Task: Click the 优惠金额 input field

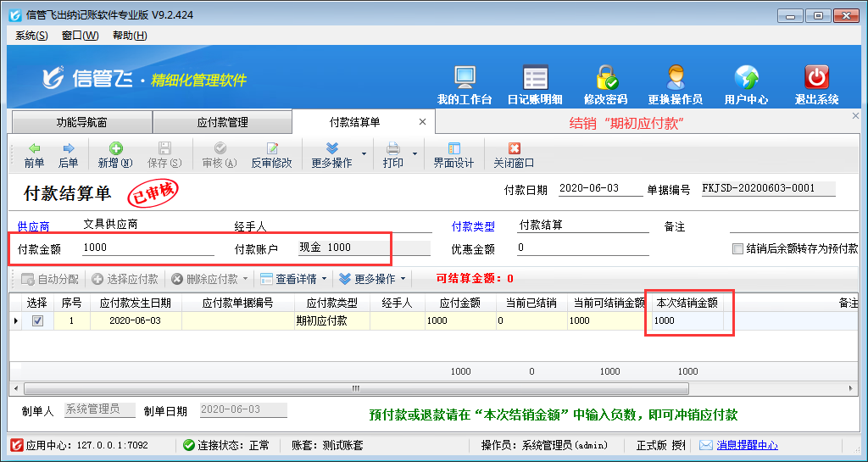Action: 581,248
